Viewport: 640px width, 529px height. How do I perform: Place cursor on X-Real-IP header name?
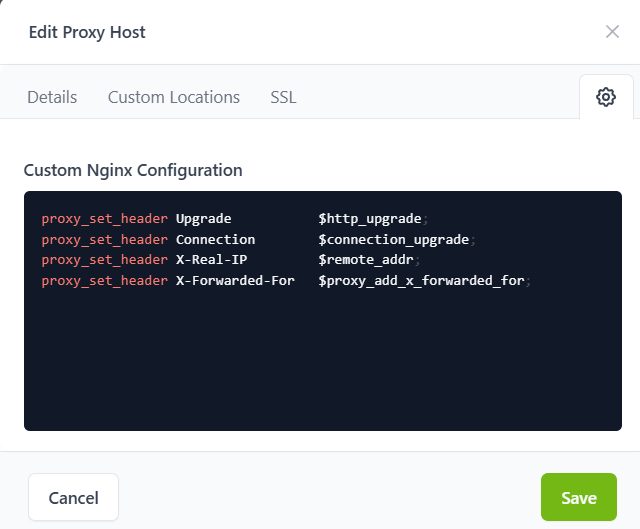(211, 260)
